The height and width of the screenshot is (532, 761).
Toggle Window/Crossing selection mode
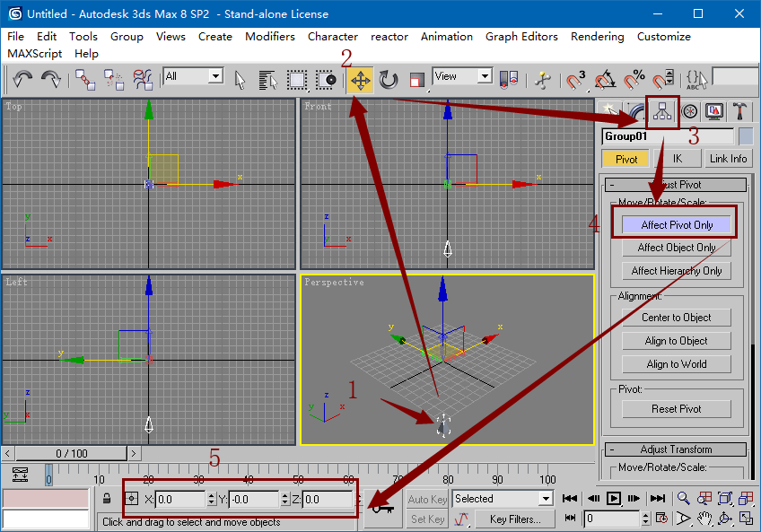click(326, 80)
